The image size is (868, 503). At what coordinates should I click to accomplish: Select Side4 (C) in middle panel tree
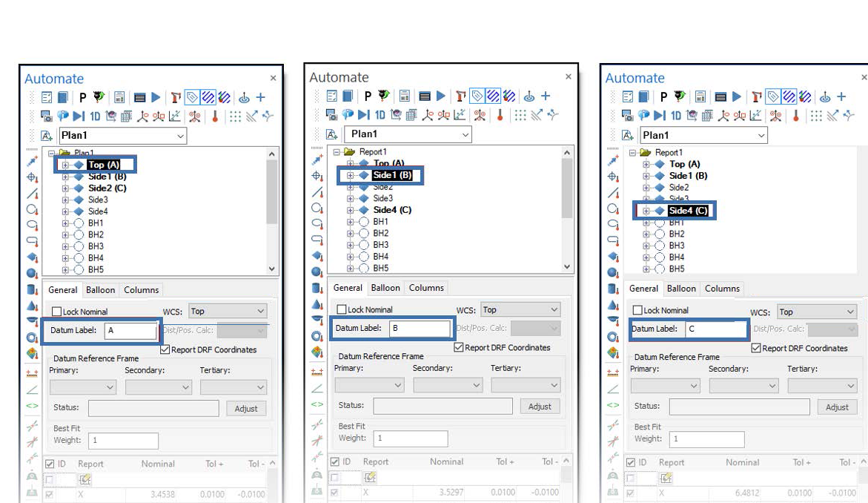point(392,210)
